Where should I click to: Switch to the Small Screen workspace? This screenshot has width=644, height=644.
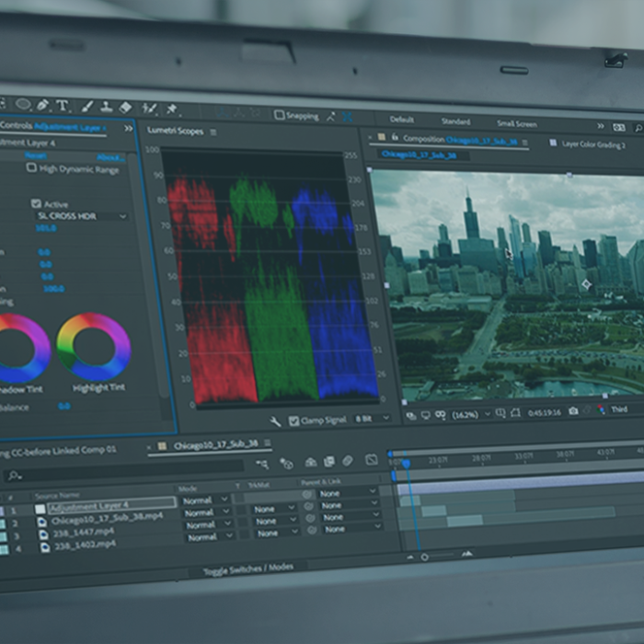[x=517, y=123]
